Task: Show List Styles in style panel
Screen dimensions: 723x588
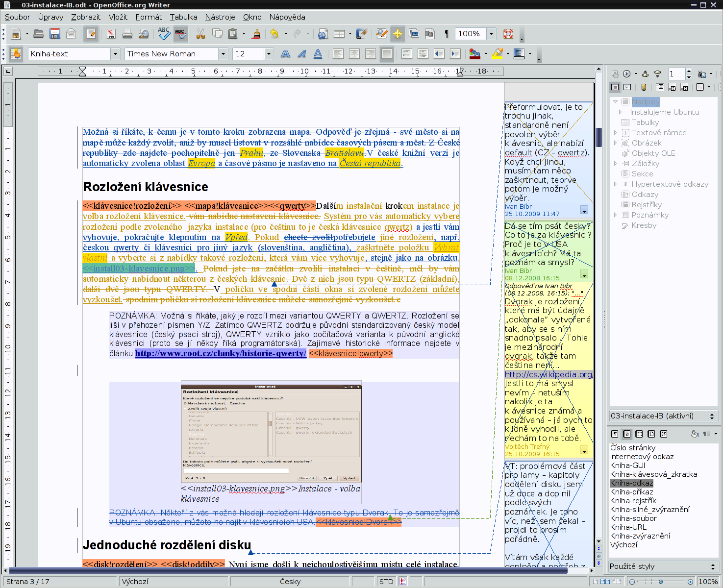Action: coord(663,434)
